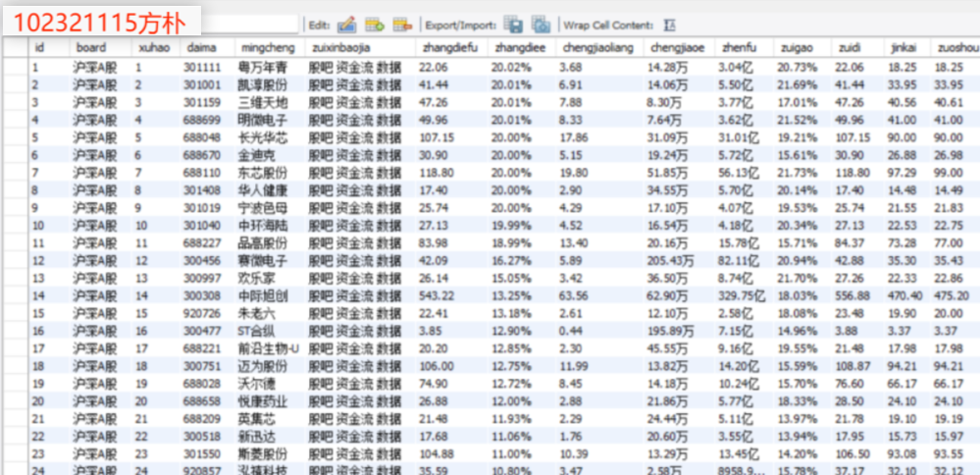Click the zuigao column header

[801, 47]
